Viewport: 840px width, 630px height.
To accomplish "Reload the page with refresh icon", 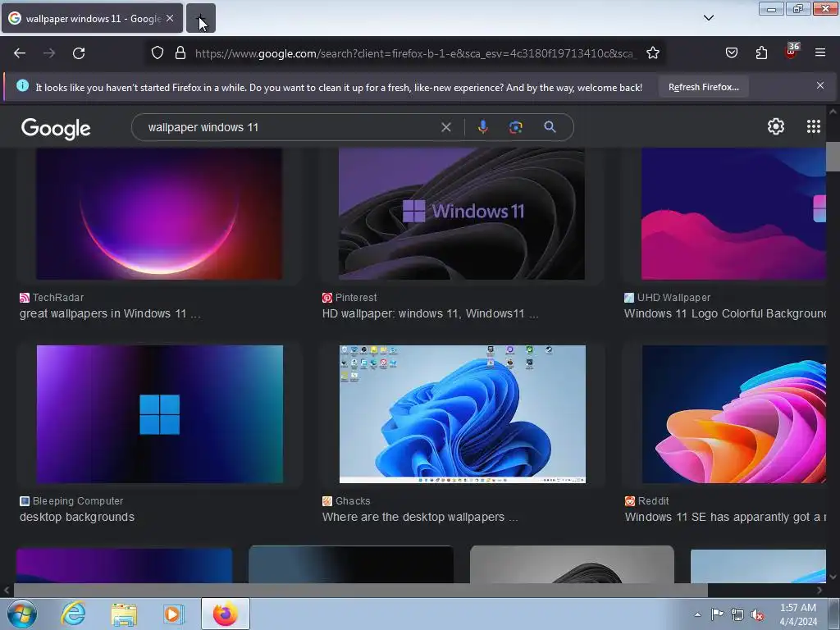I will pyautogui.click(x=79, y=53).
